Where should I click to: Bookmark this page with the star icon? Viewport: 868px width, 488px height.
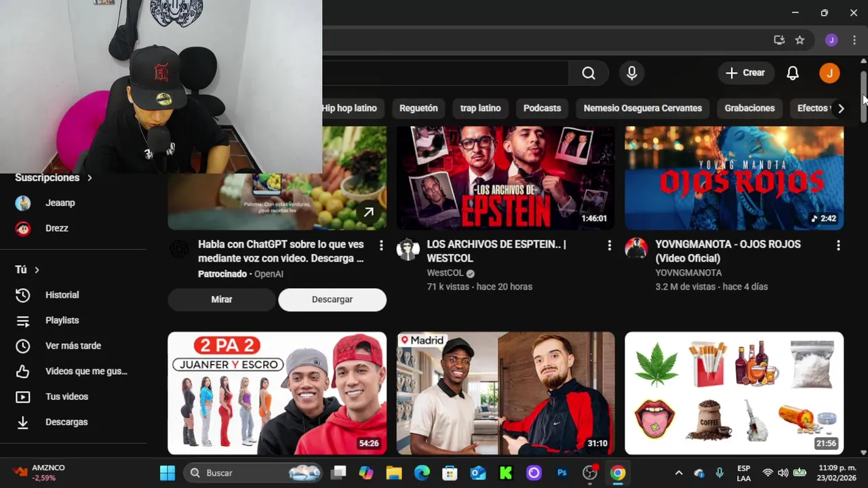click(x=800, y=40)
